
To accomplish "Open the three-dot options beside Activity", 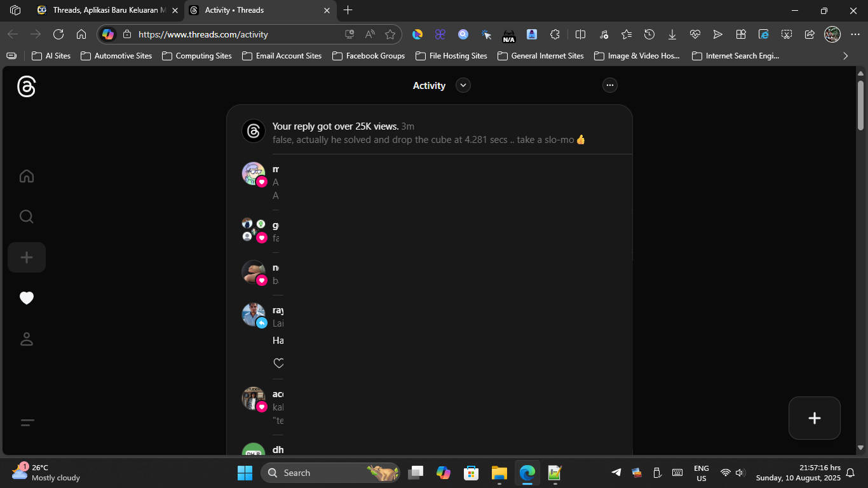I will pos(610,85).
